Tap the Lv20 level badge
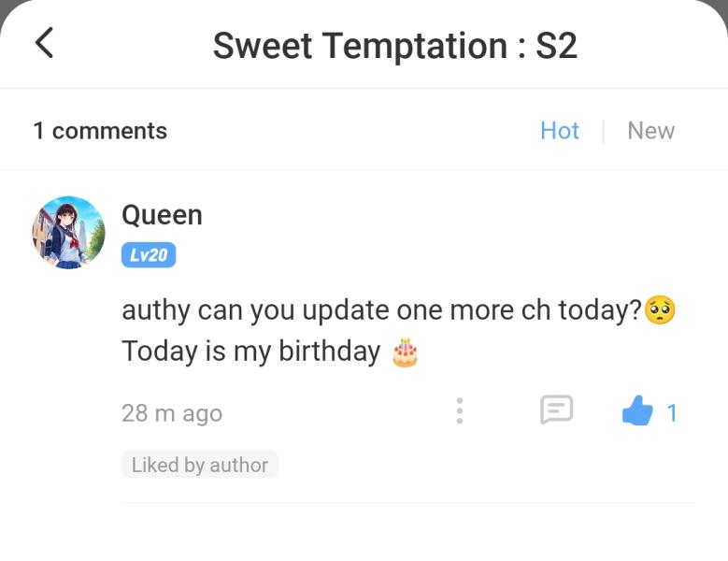Screen dimensions: 728x561 [x=149, y=255]
